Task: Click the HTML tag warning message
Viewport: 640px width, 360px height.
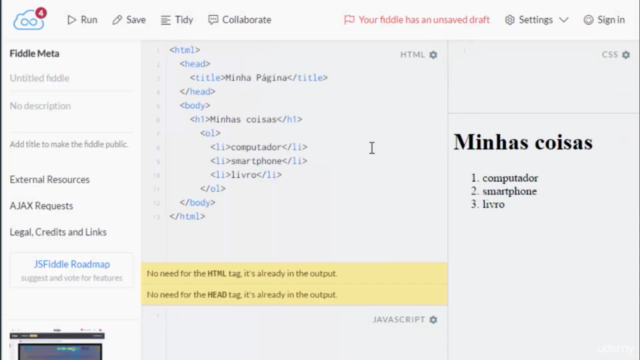Action: [294, 273]
